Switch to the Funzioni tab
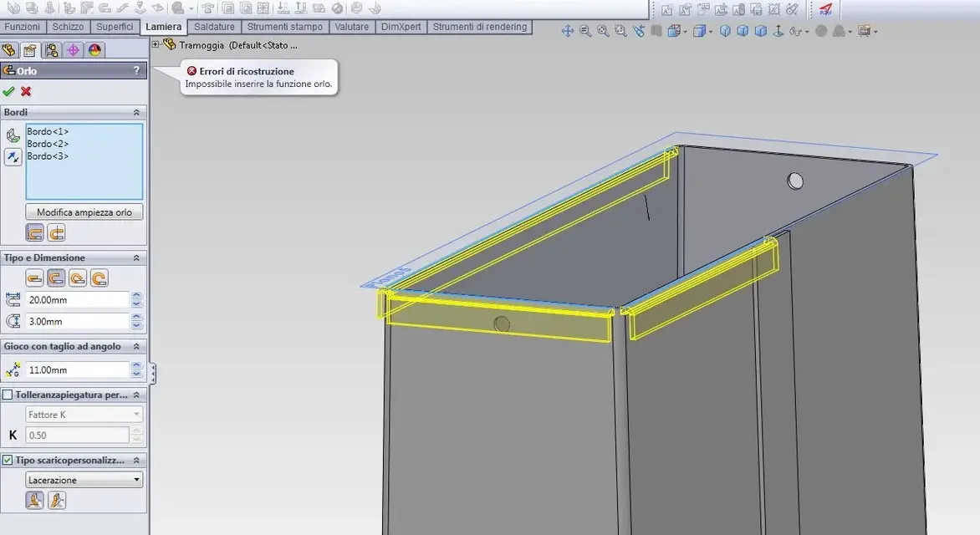This screenshot has width=980, height=535. [x=22, y=27]
